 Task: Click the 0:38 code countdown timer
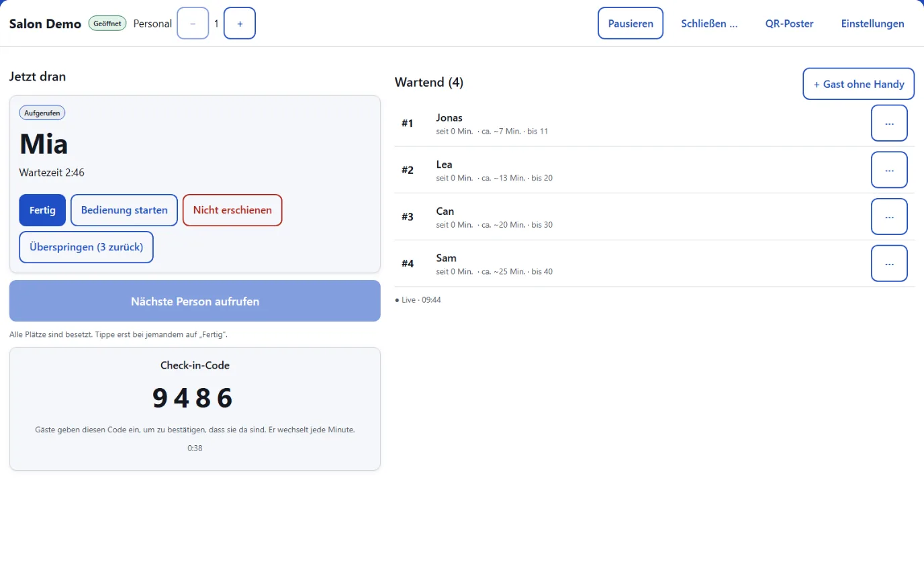coord(195,448)
